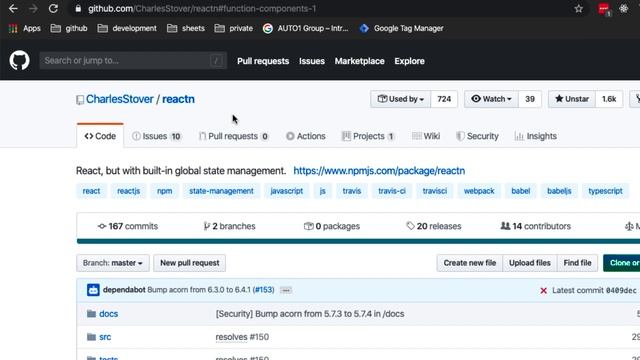Screen dimensions: 640x360
Task: Open the 1.6k stargazers count
Action: [609, 99]
